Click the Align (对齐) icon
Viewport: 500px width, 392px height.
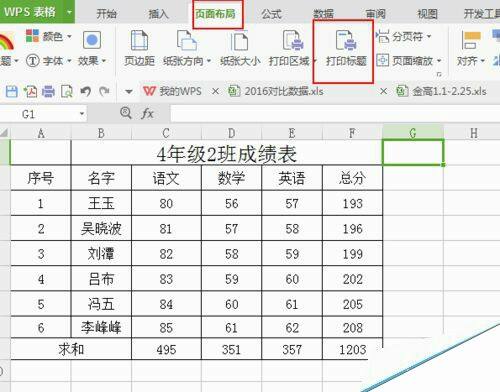point(470,40)
